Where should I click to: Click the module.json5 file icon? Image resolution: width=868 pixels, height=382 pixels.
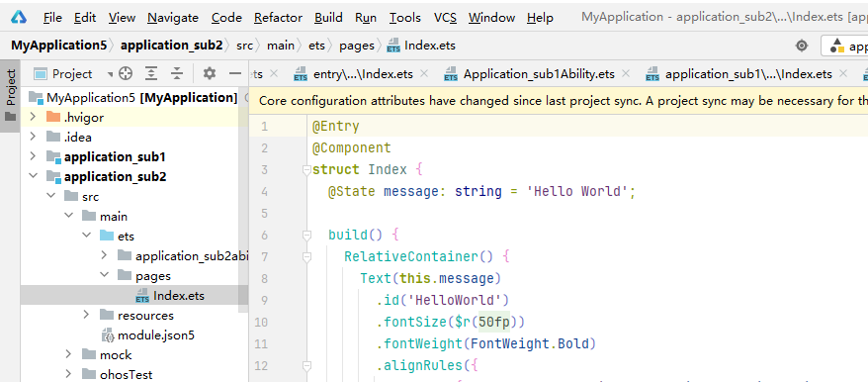[108, 334]
